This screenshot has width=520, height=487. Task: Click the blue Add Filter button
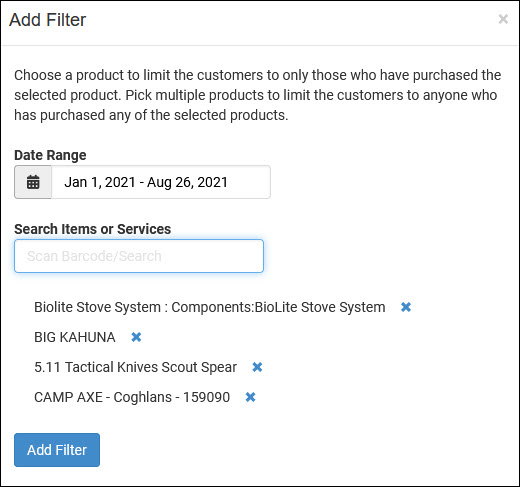[57, 450]
